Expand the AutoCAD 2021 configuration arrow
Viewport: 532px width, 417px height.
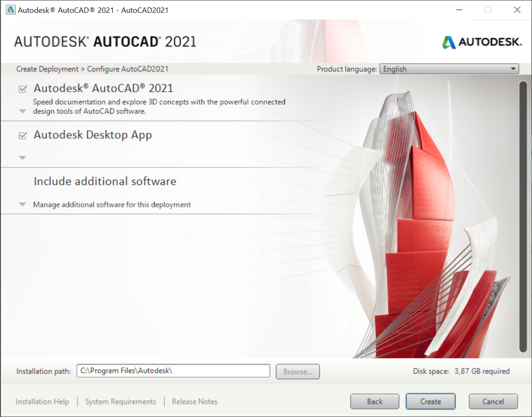(22, 111)
